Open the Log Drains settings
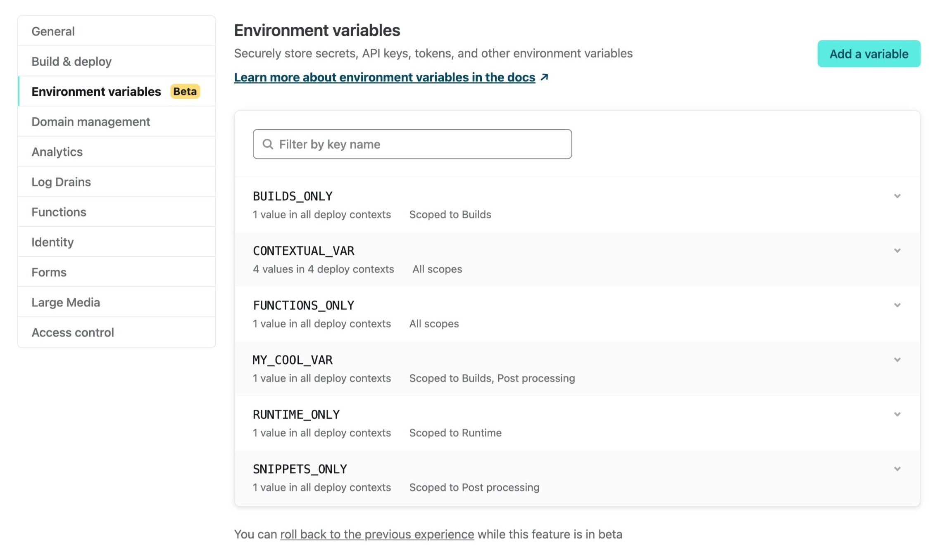Screen dimensions: 940x560 coord(61,182)
